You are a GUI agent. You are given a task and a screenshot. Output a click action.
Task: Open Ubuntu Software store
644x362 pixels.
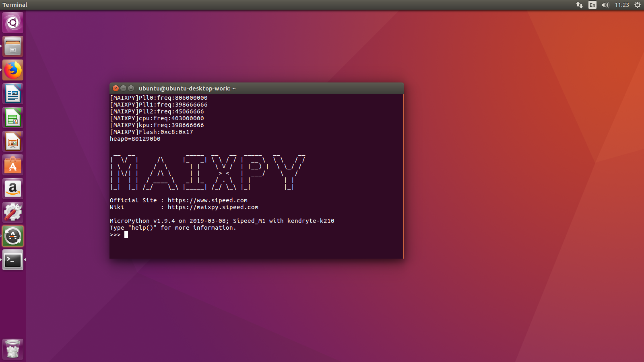(13, 165)
